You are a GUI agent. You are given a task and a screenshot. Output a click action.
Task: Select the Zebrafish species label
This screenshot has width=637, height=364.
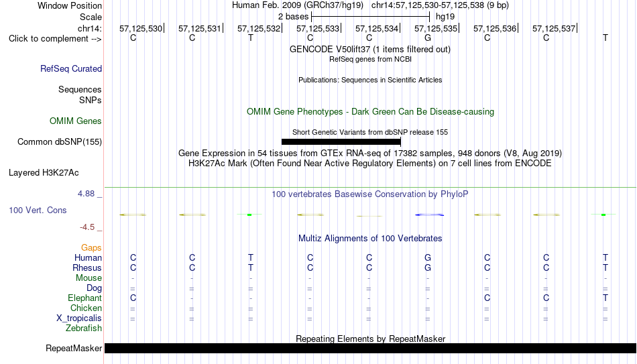pyautogui.click(x=84, y=328)
